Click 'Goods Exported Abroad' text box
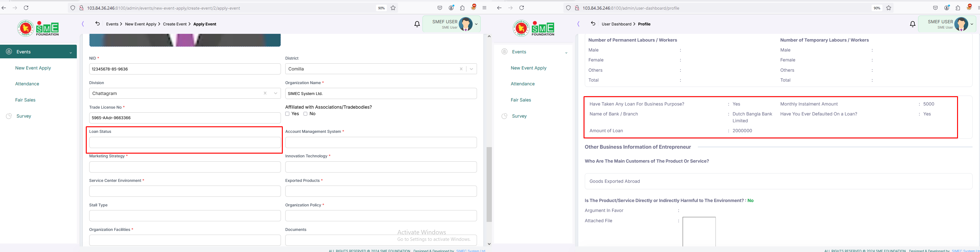The height and width of the screenshot is (252, 980). click(778, 182)
